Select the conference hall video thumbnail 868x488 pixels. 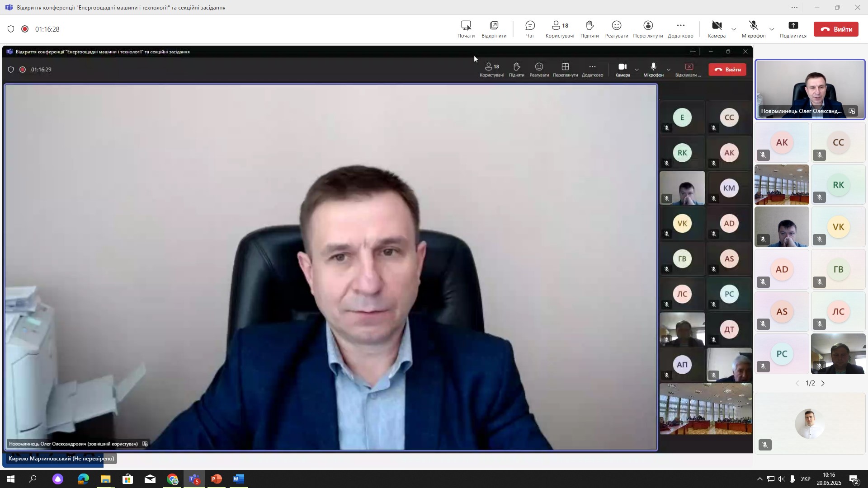(x=782, y=185)
